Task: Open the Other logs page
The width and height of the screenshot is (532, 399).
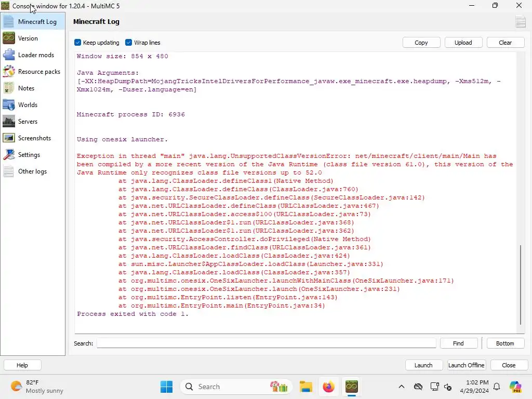Action: [33, 171]
